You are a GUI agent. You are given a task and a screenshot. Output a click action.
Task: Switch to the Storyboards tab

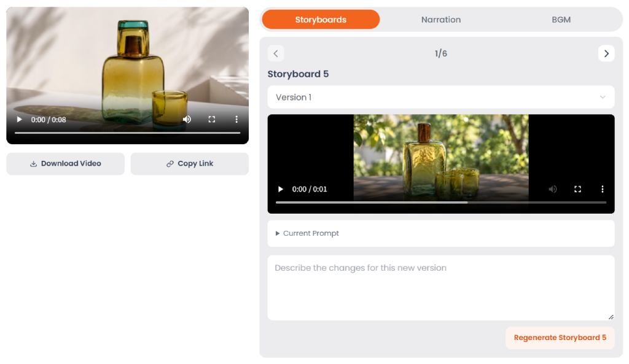pos(321,20)
